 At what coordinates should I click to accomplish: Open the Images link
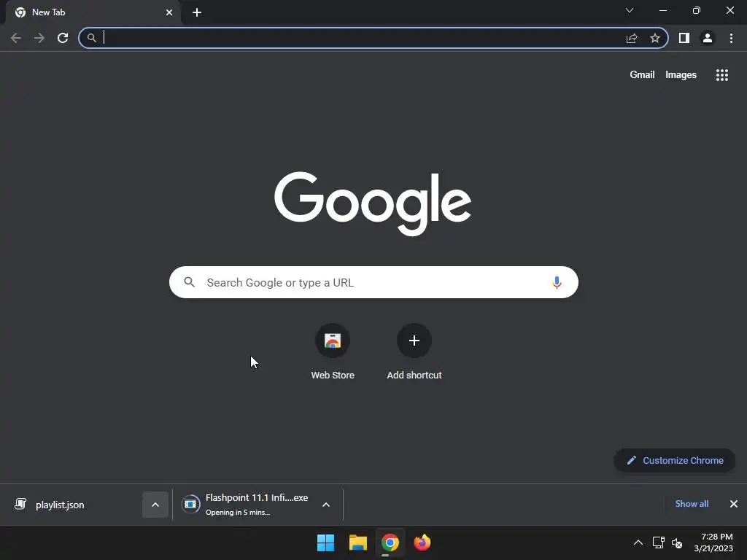[681, 75]
